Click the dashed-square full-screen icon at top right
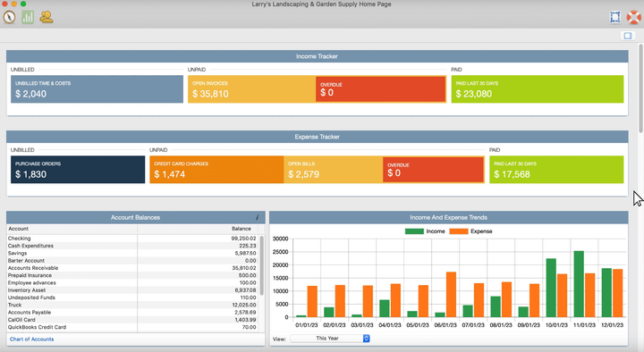Screen dimensions: 644x352 pyautogui.click(x=614, y=17)
